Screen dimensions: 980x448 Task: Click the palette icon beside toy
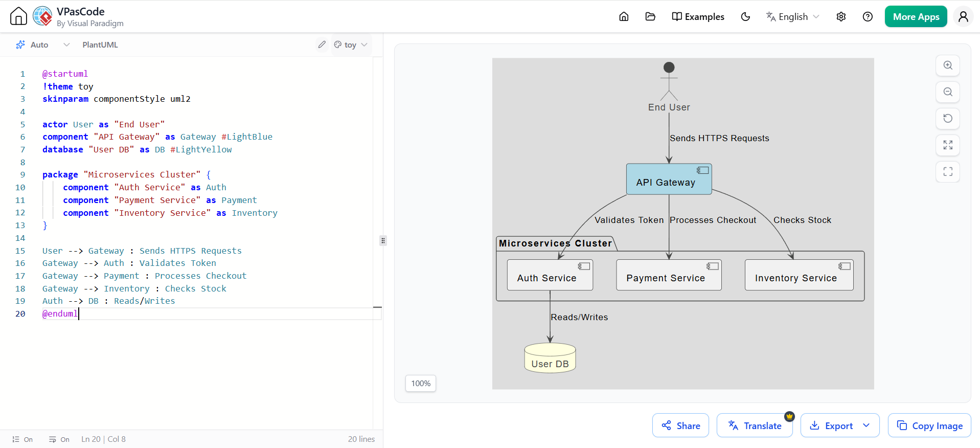coord(338,45)
